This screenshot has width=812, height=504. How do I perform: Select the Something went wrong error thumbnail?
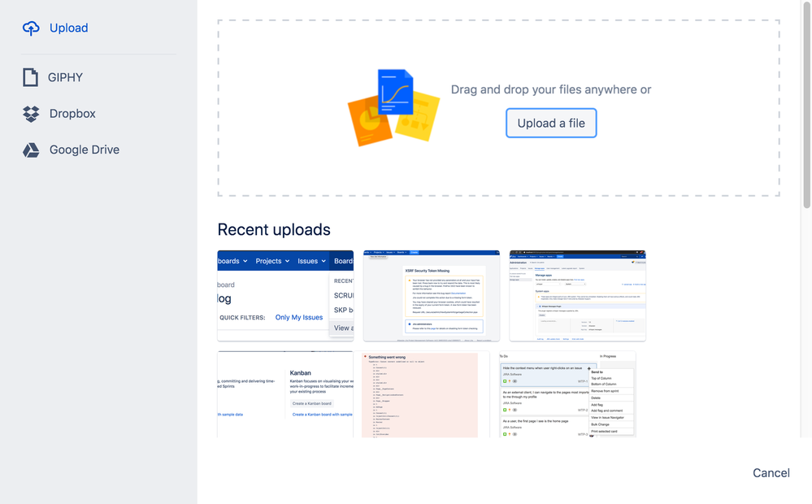422,394
